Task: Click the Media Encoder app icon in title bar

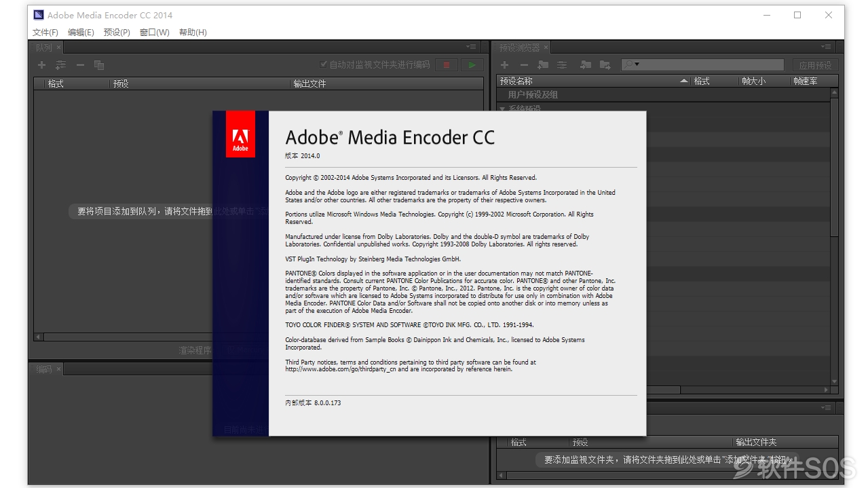Action: (39, 15)
